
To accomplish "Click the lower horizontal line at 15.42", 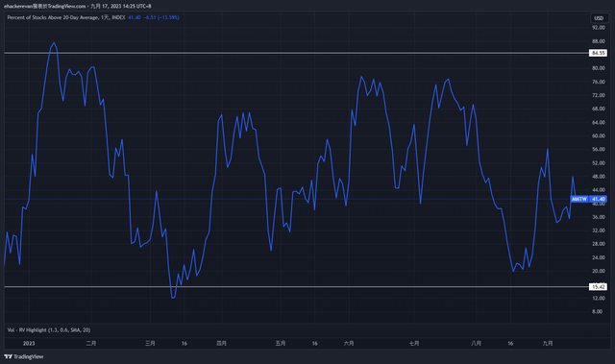I will 296,287.
